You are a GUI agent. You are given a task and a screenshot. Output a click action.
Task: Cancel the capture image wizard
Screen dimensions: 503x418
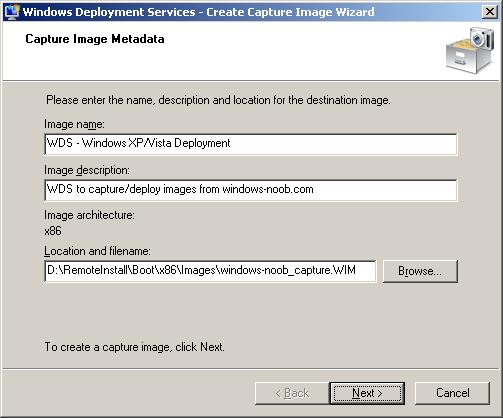click(452, 393)
